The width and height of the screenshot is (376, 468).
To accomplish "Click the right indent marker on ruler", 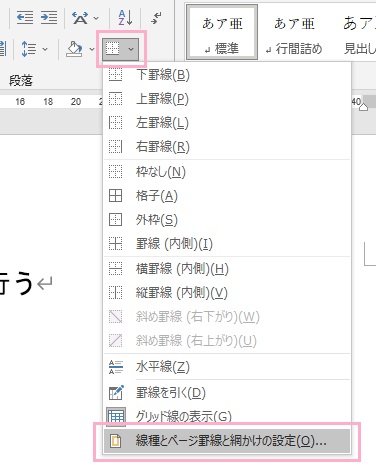I will (x=363, y=107).
